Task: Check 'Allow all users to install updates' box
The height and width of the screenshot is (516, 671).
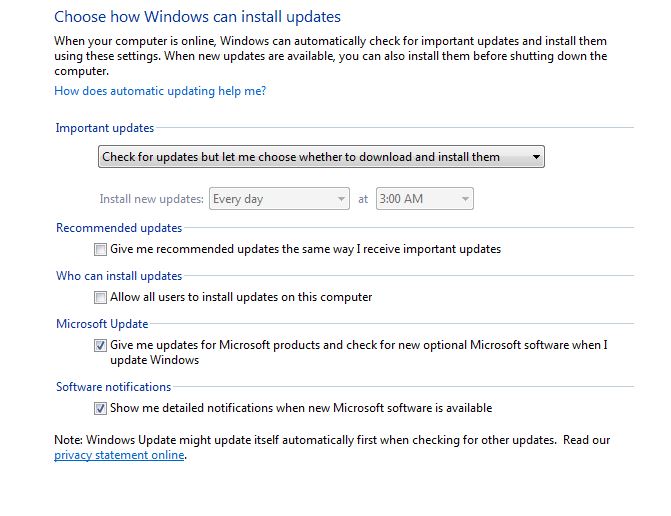Action: coord(100,297)
